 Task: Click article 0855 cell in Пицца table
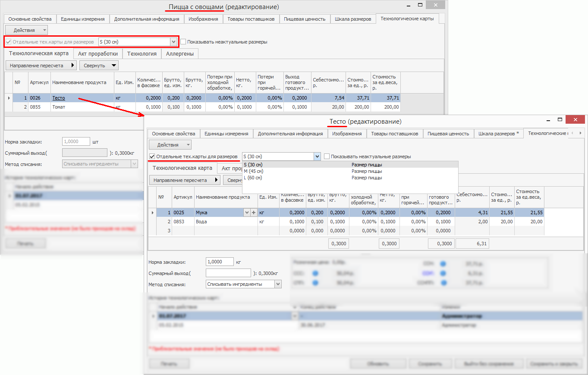click(39, 107)
